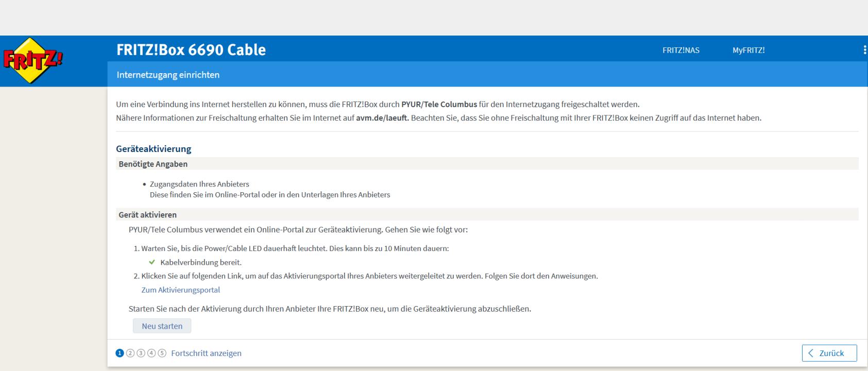Image resolution: width=868 pixels, height=371 pixels.
Task: Click the avm.de/laeuft address text
Action: point(382,118)
